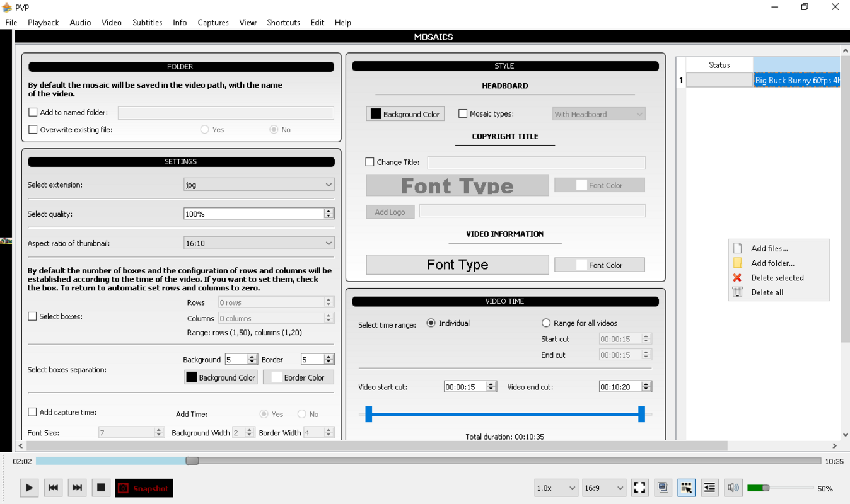Toggle the playlist panel icon
This screenshot has width=850, height=504.
[x=709, y=488]
